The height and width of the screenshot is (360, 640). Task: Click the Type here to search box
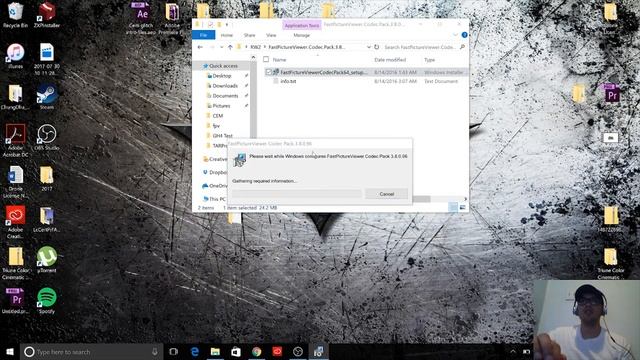[x=91, y=351]
